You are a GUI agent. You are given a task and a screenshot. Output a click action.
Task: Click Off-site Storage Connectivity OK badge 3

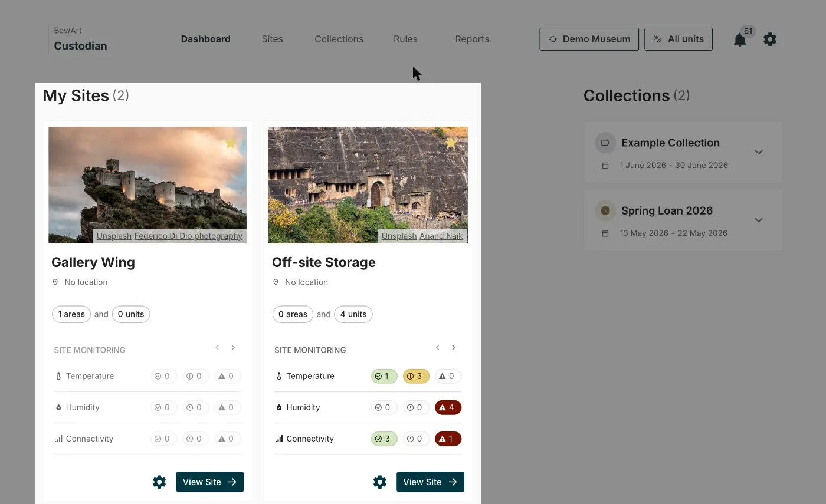384,439
